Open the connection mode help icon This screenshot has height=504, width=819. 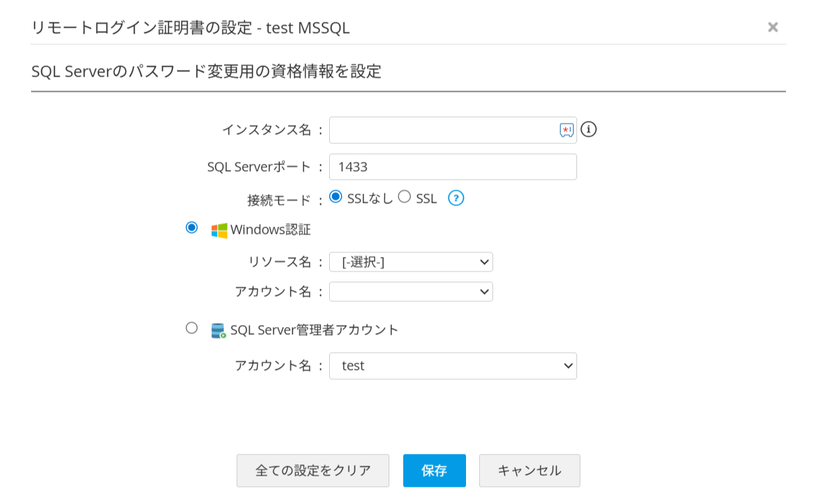pyautogui.click(x=456, y=198)
